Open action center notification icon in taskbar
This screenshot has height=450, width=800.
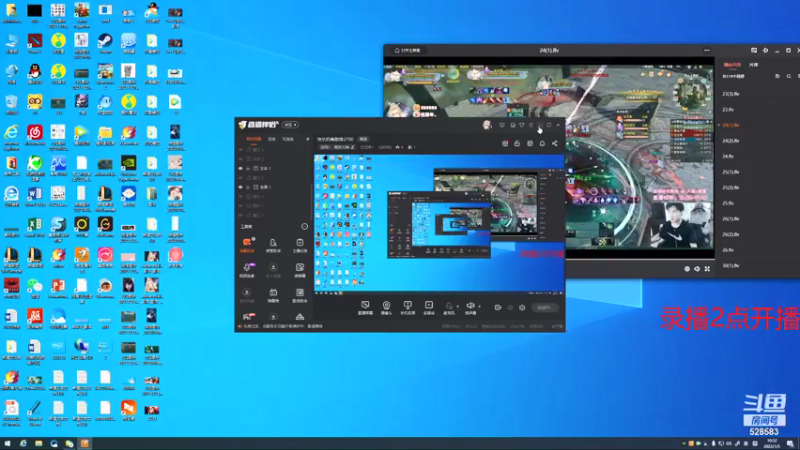[789, 444]
